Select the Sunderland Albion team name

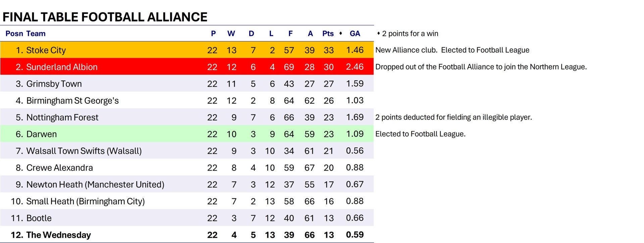(62, 67)
